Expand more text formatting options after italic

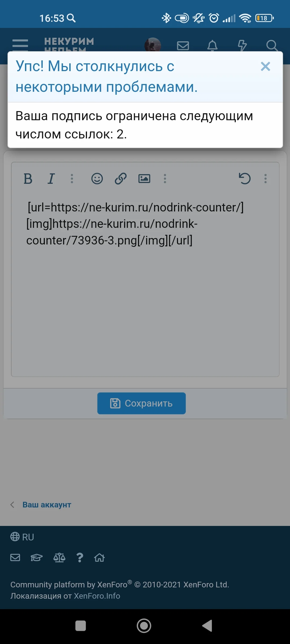pyautogui.click(x=72, y=179)
